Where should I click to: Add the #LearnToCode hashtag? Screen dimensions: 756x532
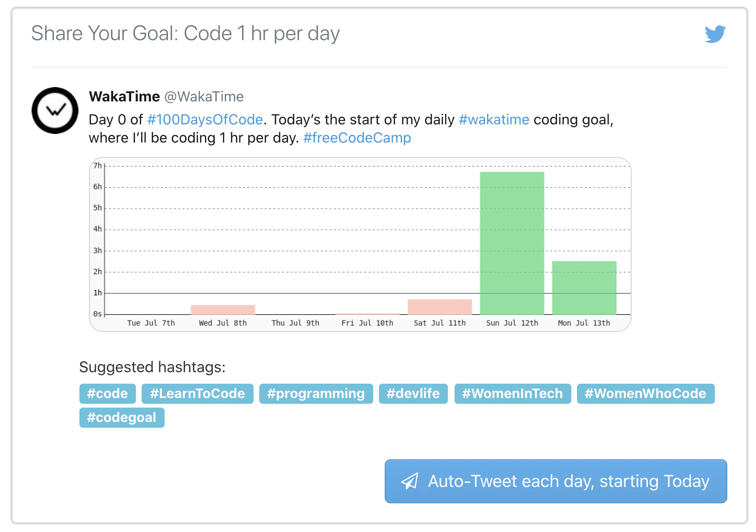(197, 394)
